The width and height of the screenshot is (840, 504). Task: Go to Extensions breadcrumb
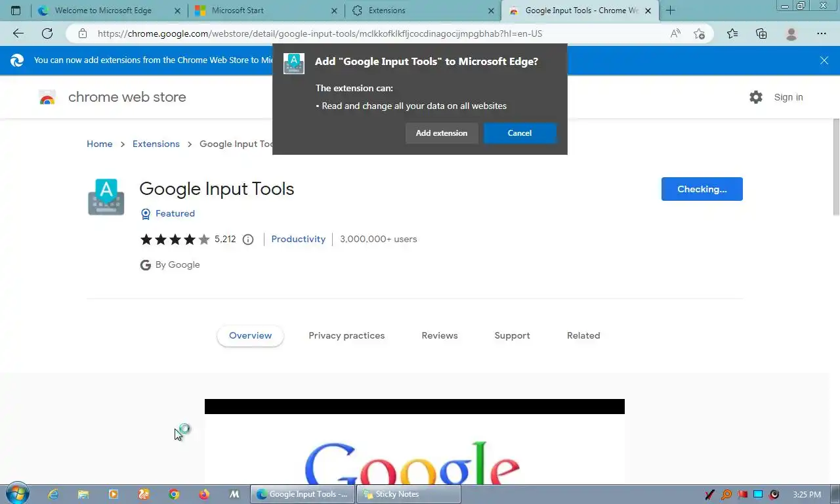(156, 144)
